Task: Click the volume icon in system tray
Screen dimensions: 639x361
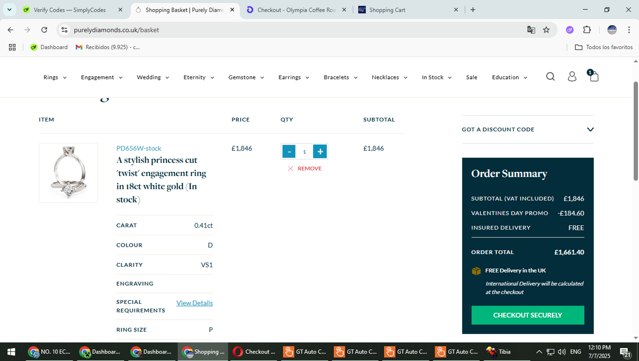Action: (562, 352)
